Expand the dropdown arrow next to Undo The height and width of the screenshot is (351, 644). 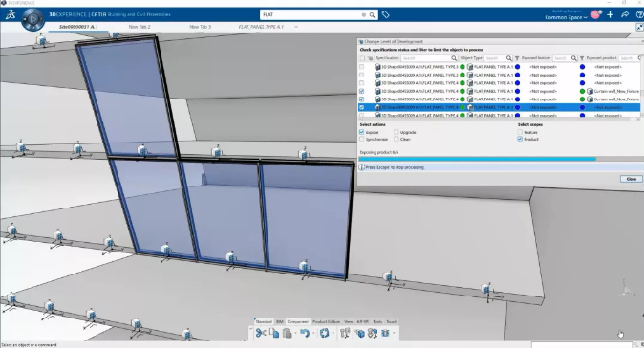(x=313, y=334)
